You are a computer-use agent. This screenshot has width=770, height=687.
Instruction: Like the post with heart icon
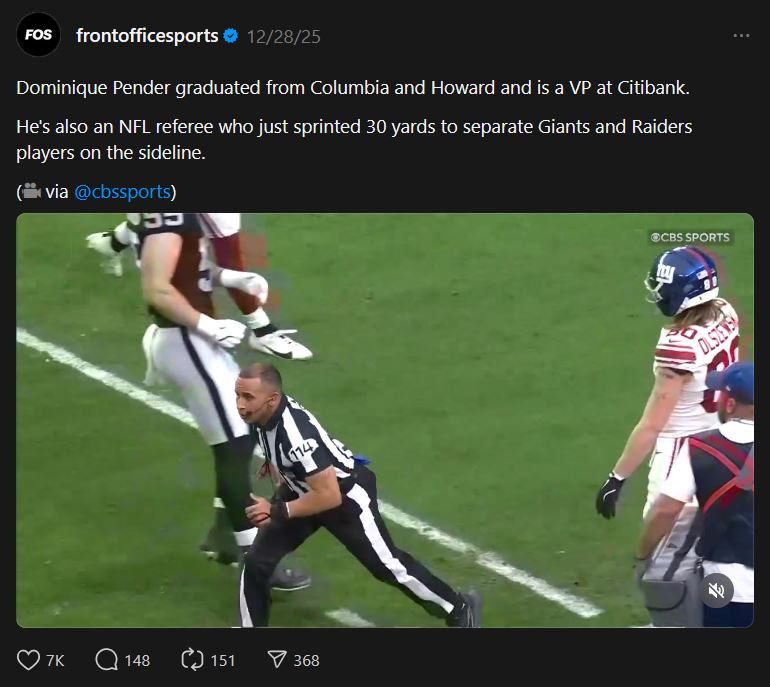coord(28,660)
